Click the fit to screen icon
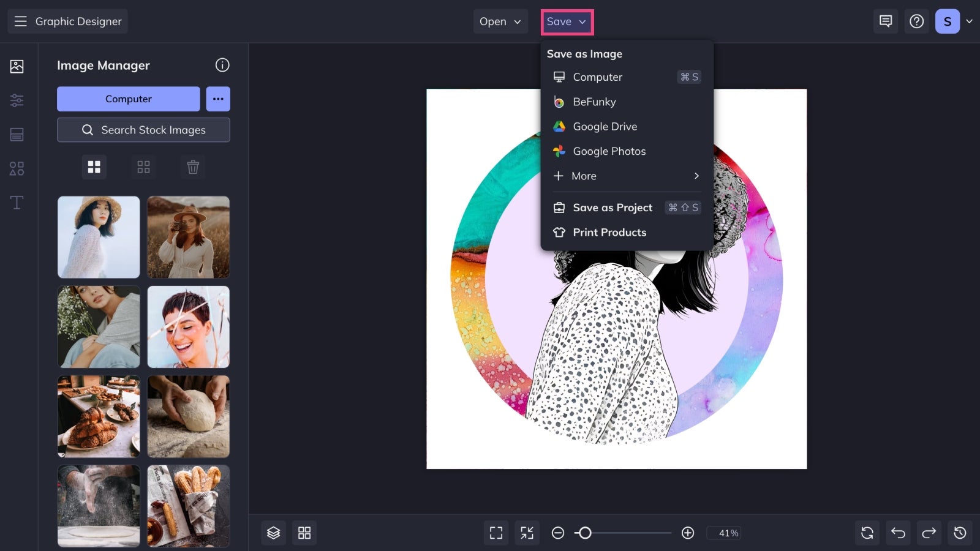This screenshot has height=551, width=980. pyautogui.click(x=496, y=533)
